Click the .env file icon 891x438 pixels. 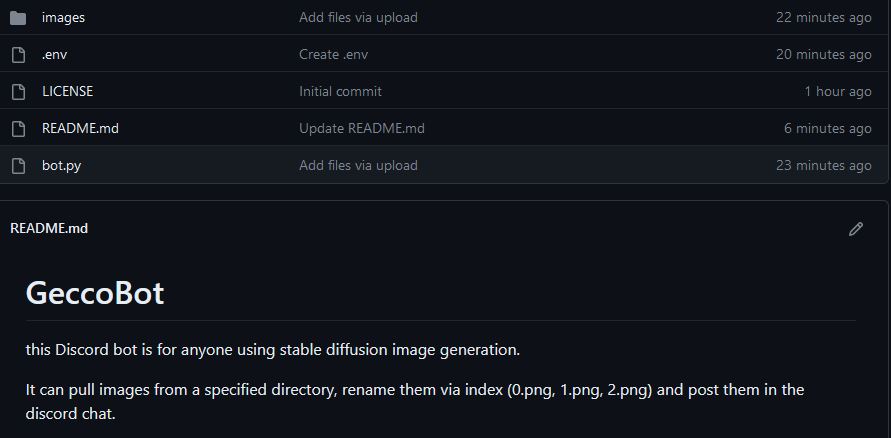(x=17, y=54)
